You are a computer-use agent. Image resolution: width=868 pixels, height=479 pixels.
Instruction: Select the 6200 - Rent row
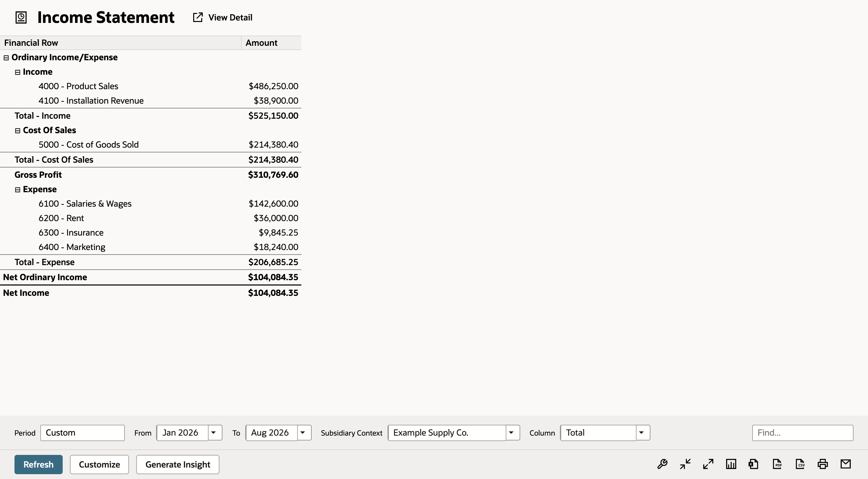click(x=151, y=218)
